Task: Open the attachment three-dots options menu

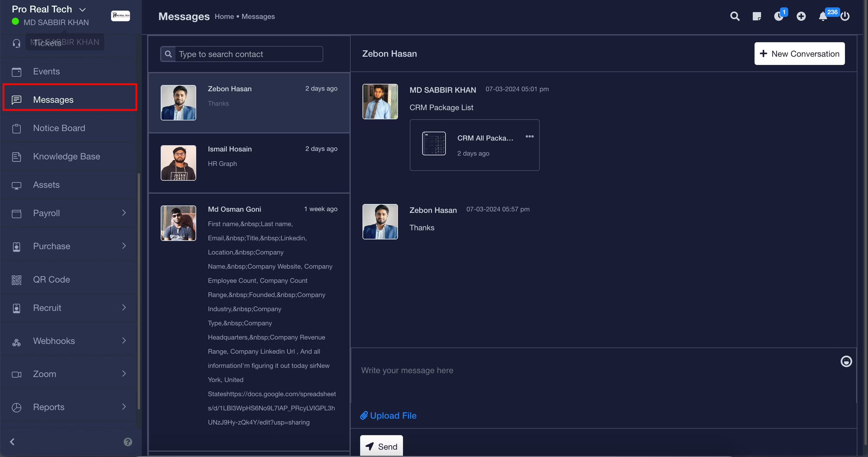Action: tap(529, 136)
